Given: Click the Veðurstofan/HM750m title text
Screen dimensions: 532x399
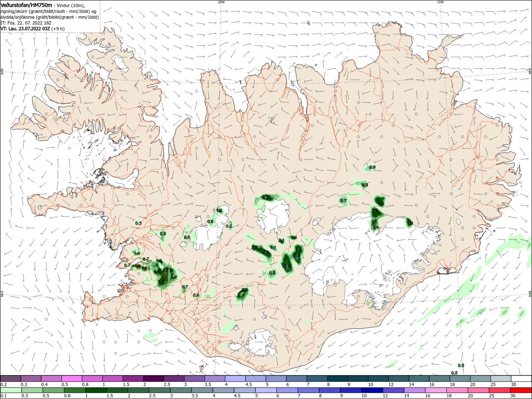Looking at the screenshot, I should [x=26, y=5].
